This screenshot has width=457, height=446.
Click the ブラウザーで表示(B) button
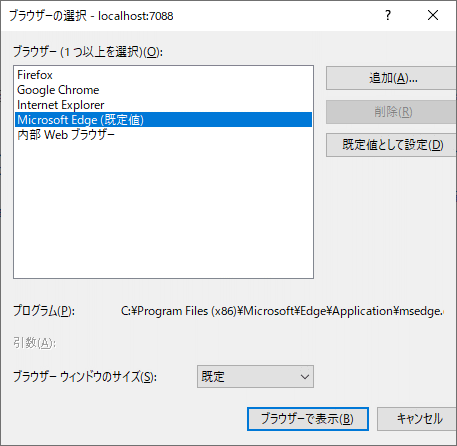pyautogui.click(x=308, y=419)
